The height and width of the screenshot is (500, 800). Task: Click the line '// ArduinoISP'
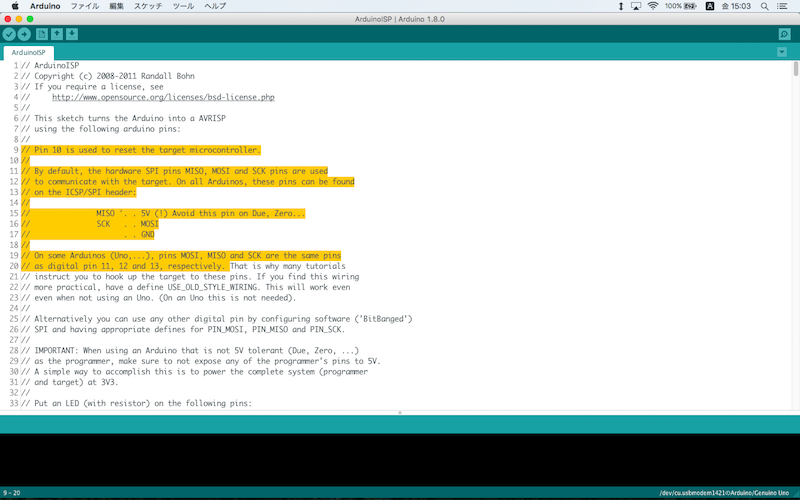tap(50, 65)
